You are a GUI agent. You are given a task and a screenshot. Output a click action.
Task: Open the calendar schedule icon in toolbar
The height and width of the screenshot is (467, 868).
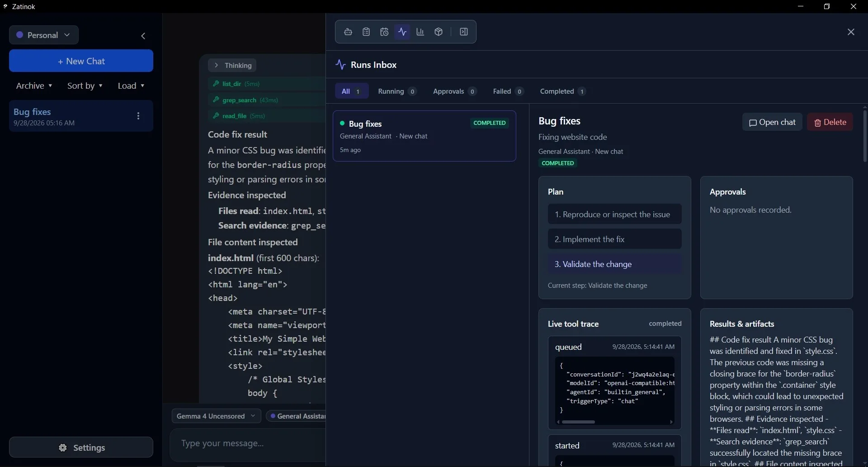click(384, 32)
